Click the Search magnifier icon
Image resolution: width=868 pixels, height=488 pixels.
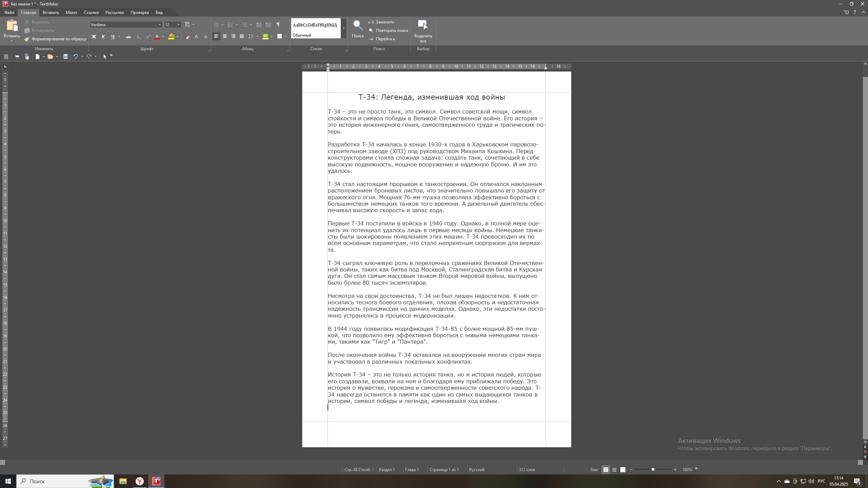click(358, 25)
